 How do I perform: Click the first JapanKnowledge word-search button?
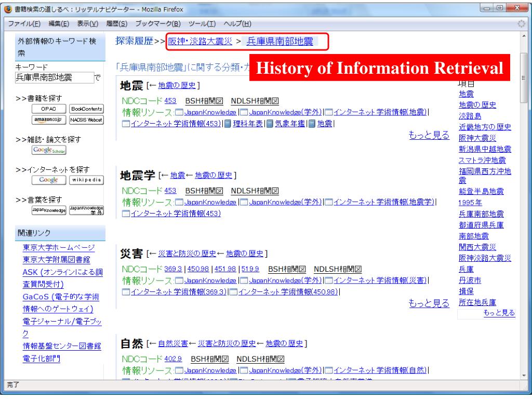[49, 210]
